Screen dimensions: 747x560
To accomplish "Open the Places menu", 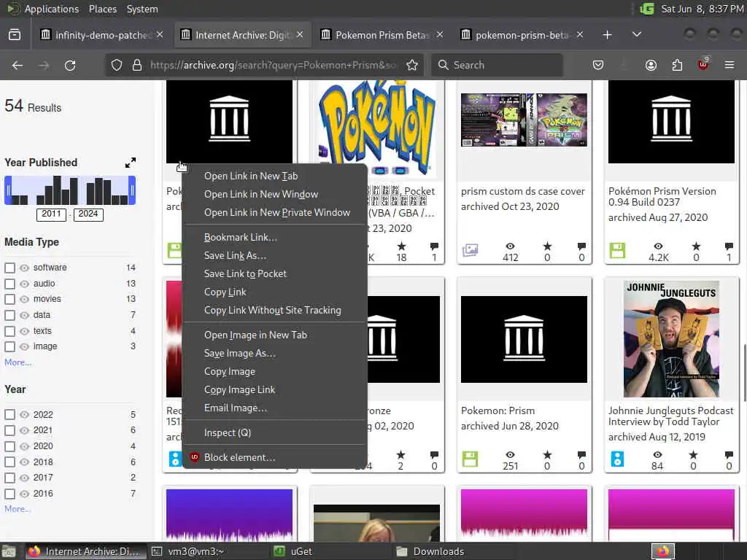I will coord(102,9).
